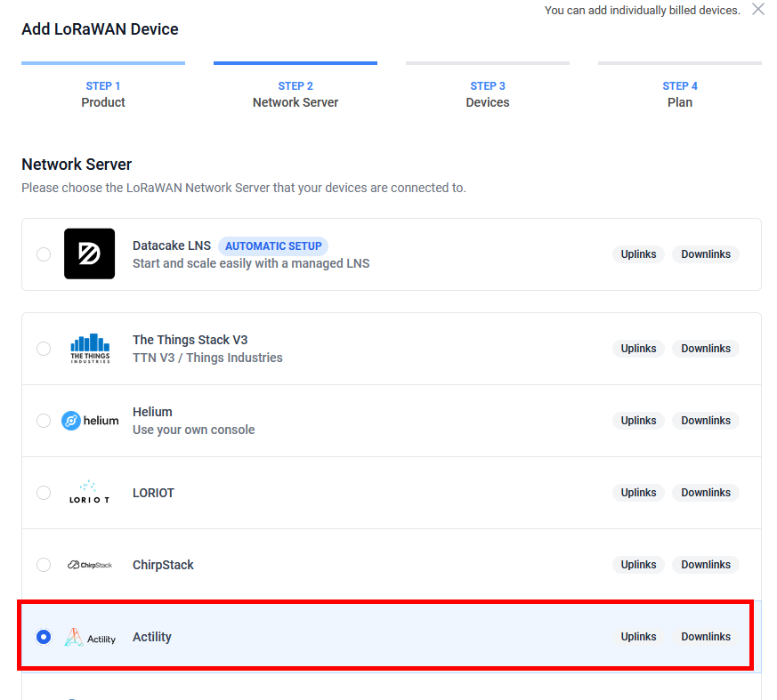Click the 'Network Server' section heading
This screenshot has width=777, height=700.
(x=77, y=165)
